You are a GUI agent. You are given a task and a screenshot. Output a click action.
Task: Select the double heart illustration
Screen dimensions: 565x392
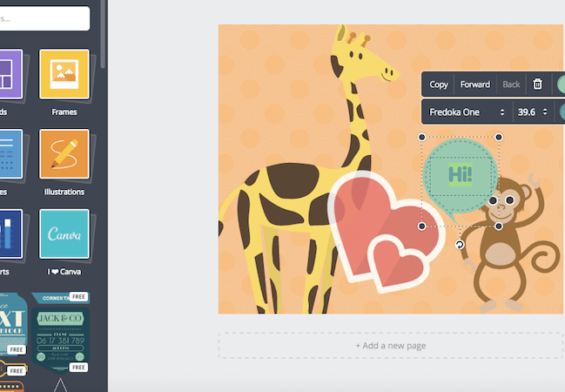(386, 231)
